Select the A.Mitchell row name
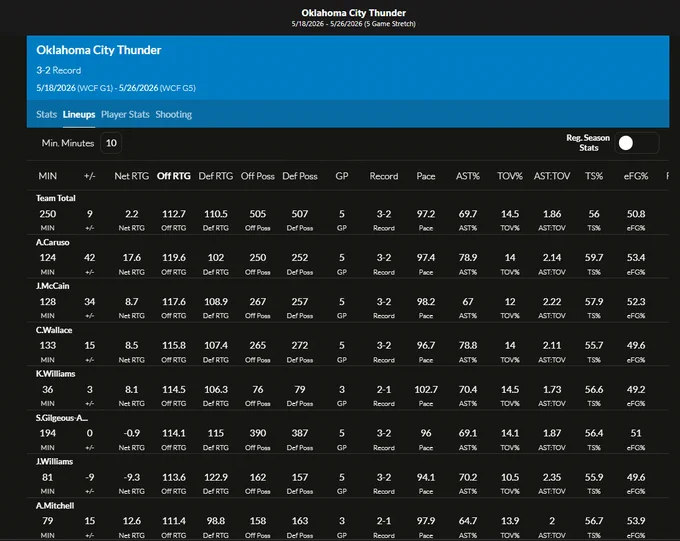 [x=55, y=506]
